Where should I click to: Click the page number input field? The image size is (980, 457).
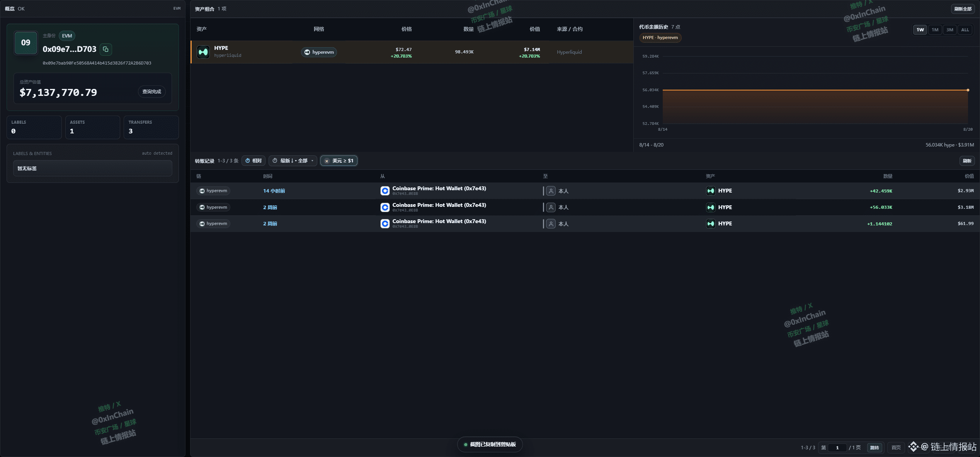click(837, 448)
